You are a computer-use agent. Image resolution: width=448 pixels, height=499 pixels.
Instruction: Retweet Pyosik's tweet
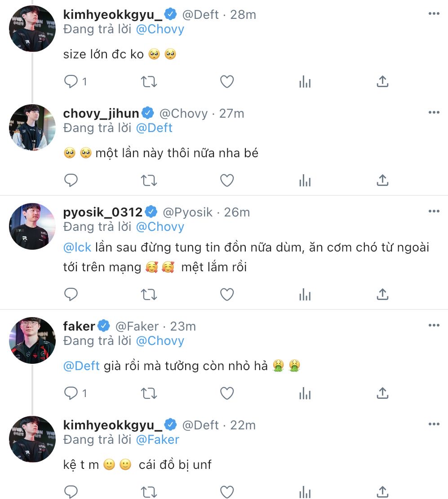pyautogui.click(x=149, y=294)
